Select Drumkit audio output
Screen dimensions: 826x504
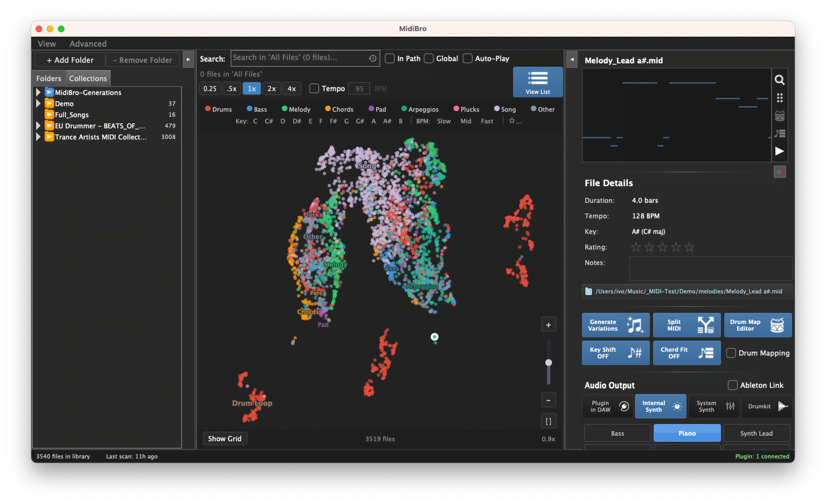click(x=767, y=407)
